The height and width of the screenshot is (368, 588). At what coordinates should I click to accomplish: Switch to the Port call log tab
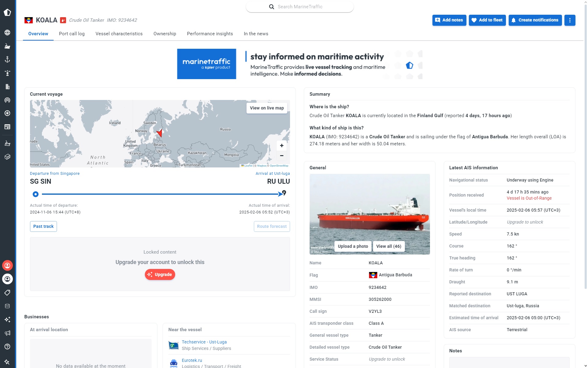[x=72, y=34]
